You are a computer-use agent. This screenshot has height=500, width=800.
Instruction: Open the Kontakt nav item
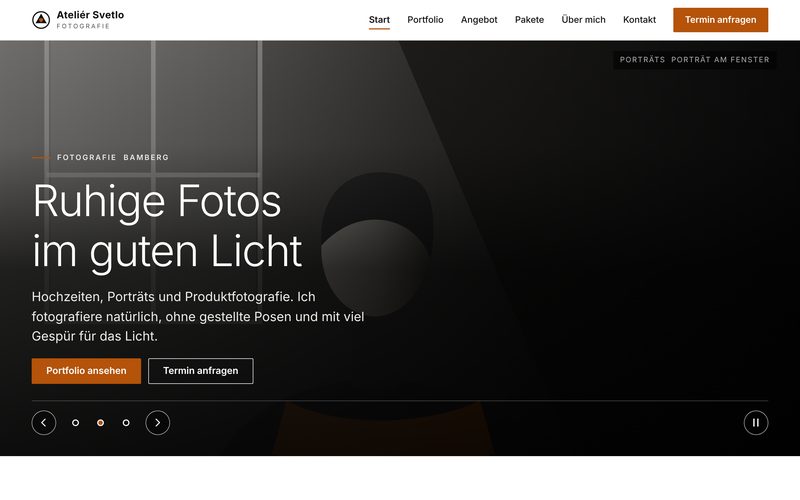[x=639, y=20]
